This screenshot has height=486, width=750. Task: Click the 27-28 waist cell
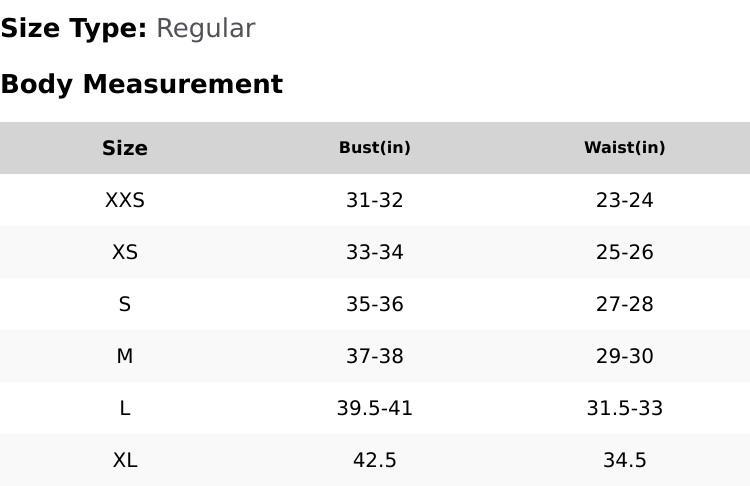tap(625, 304)
